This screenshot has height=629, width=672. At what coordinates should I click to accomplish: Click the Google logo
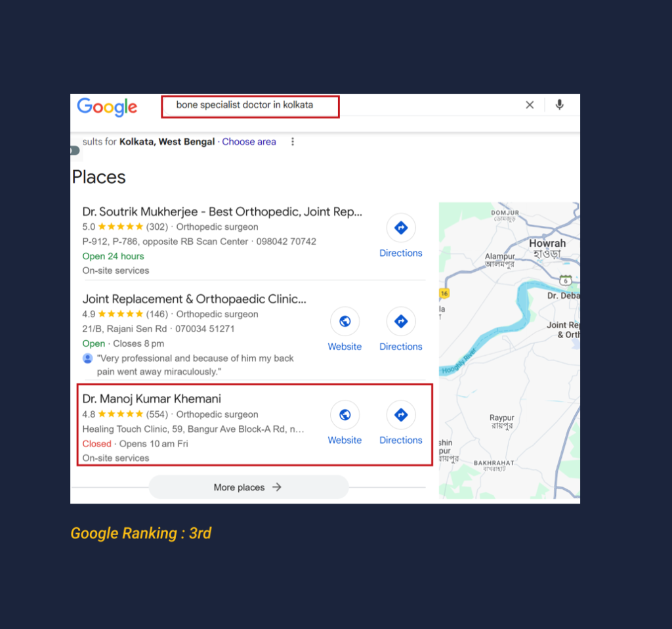107,107
